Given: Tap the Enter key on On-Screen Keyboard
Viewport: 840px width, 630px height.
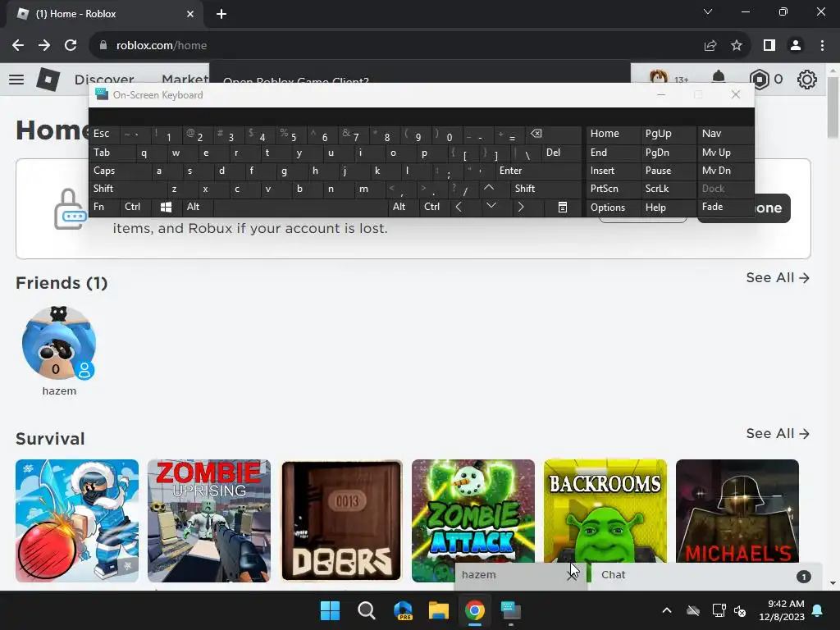Looking at the screenshot, I should pos(538,171).
